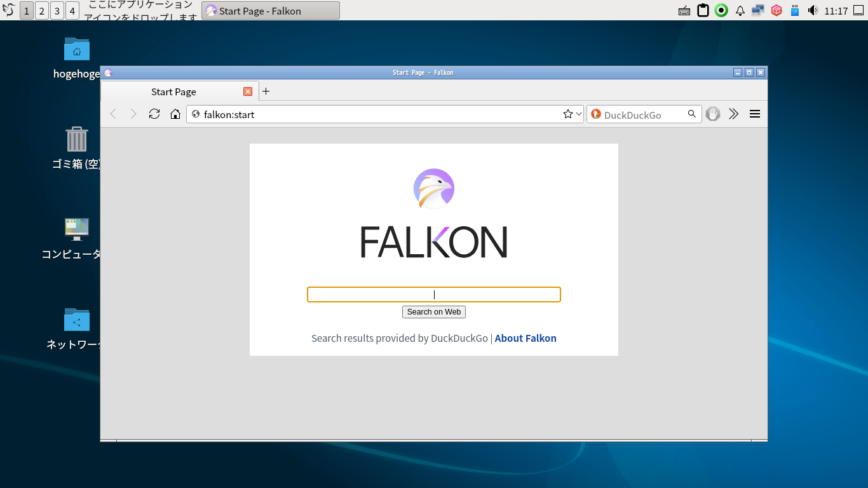Click the blue USB device tray icon
Viewport: 868px width, 488px height.
[x=794, y=11]
